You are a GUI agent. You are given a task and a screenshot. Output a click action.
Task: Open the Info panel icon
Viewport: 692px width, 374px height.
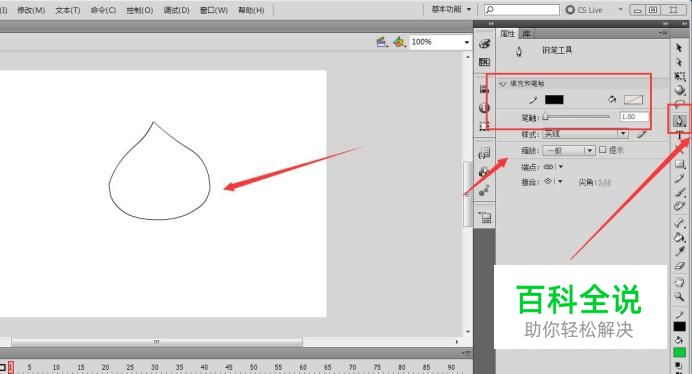pyautogui.click(x=484, y=107)
